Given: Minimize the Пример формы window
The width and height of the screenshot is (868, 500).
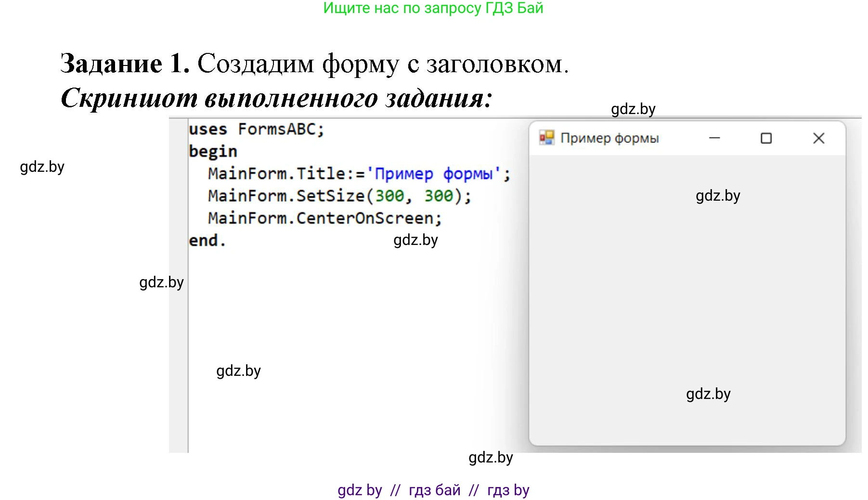Looking at the screenshot, I should coord(714,139).
